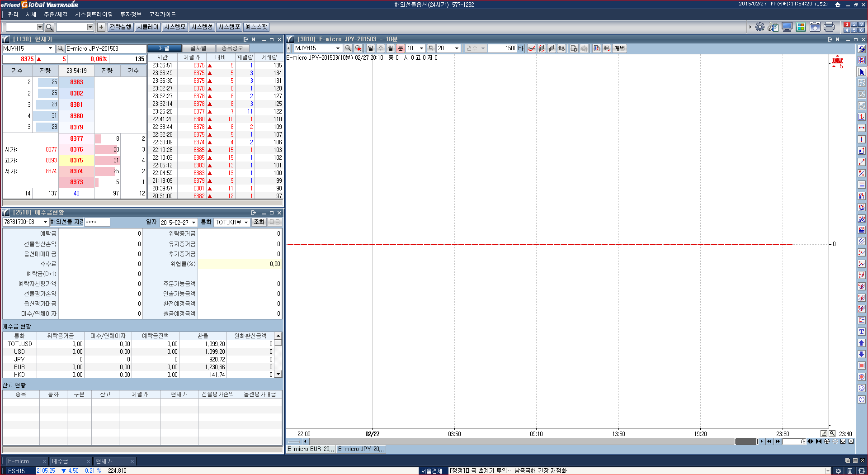Click the magnifier icon beside MJYH15 quote field
Viewport: 868px width, 475px height.
(60, 48)
